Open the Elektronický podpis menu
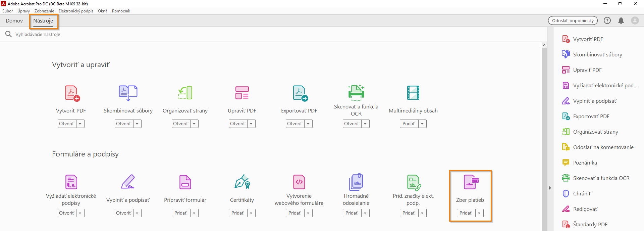Screen dimensions: 644x231 pos(76,11)
